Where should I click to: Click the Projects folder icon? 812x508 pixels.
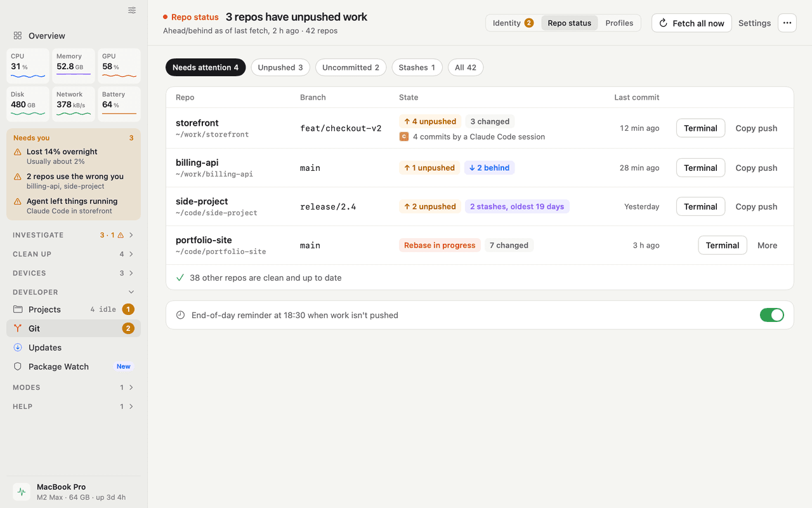tap(18, 309)
